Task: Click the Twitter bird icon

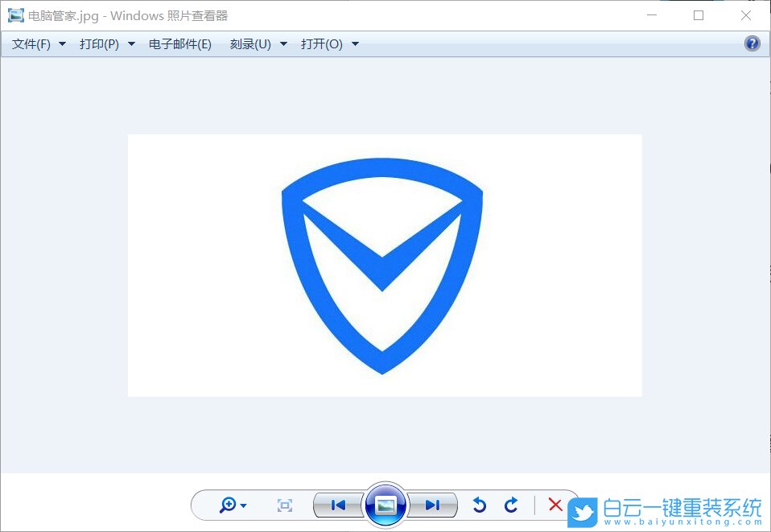Action: pyautogui.click(x=582, y=509)
